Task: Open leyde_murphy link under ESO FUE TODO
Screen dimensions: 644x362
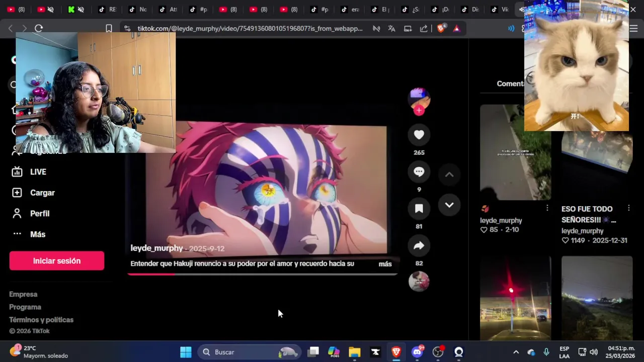Action: point(583,231)
